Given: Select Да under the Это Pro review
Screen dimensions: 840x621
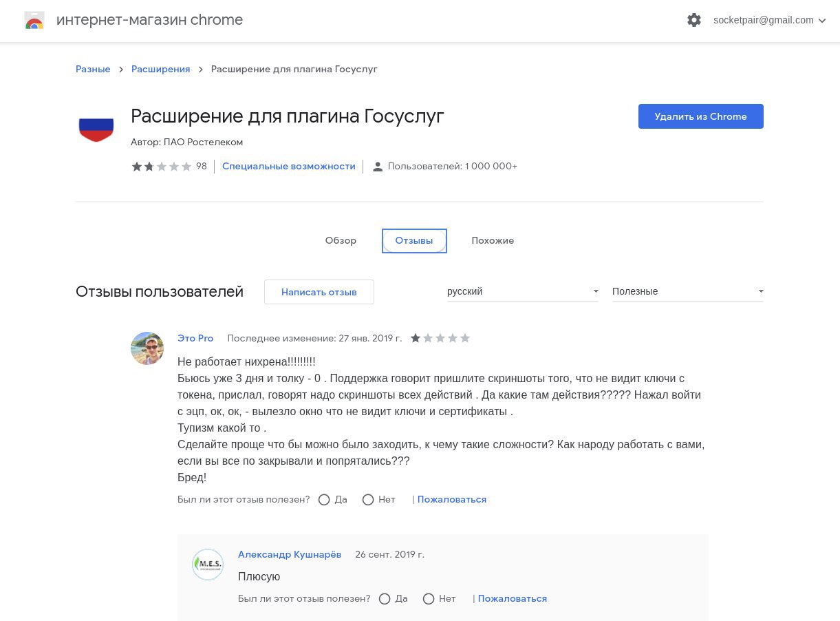Looking at the screenshot, I should point(324,500).
